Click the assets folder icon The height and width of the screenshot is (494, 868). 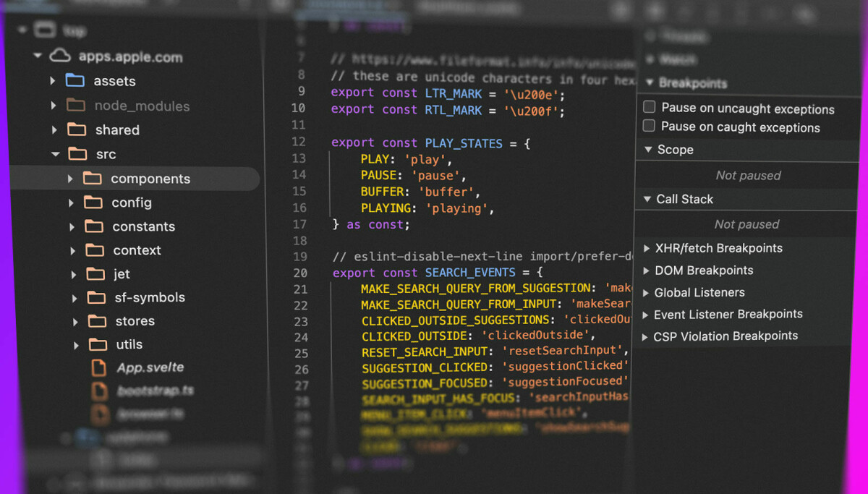(x=75, y=81)
